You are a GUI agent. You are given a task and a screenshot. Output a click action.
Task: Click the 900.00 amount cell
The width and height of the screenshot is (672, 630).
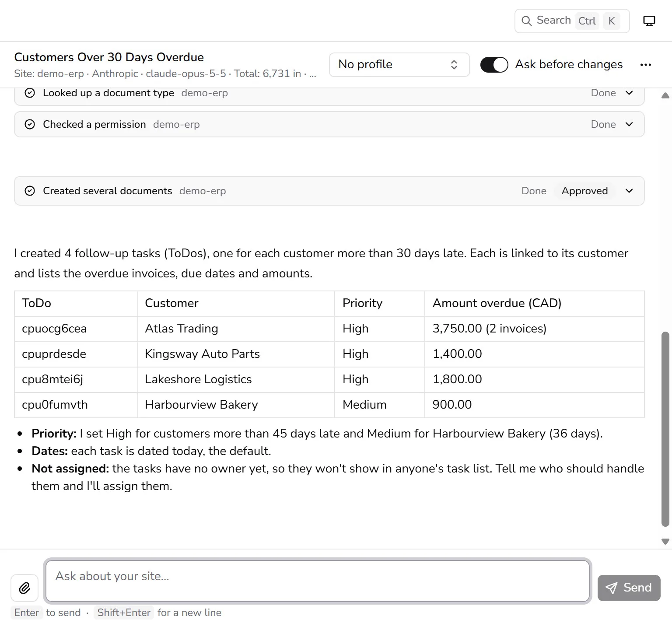pos(535,405)
